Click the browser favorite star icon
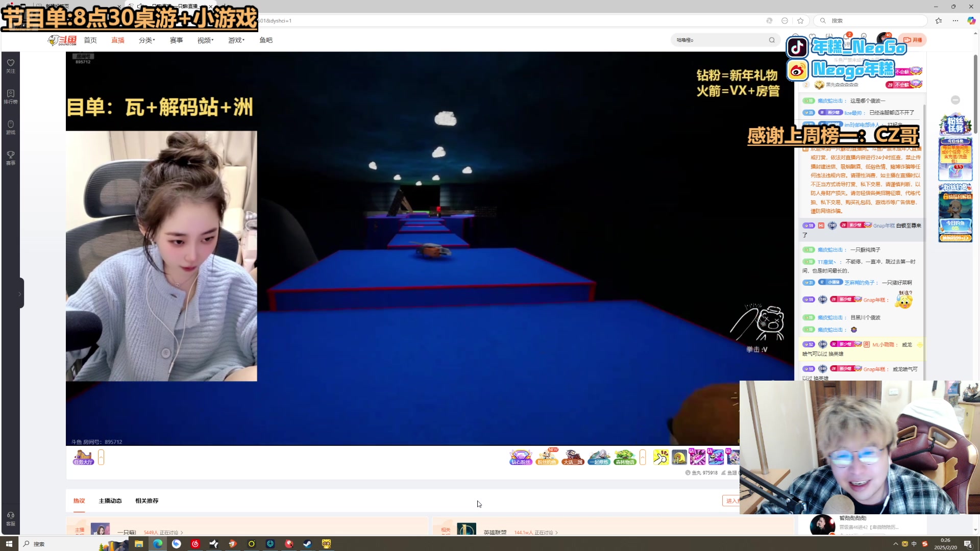 pos(800,21)
